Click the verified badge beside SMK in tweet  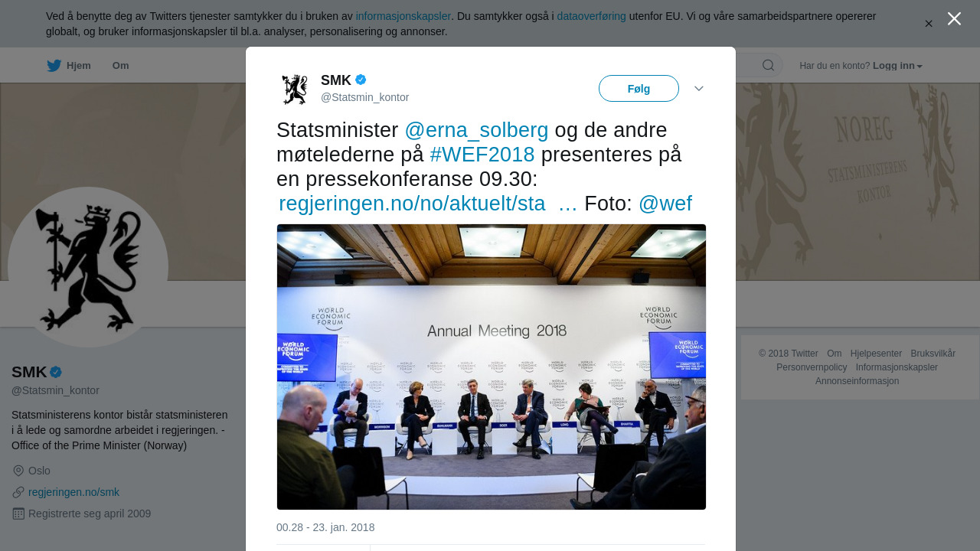(x=361, y=80)
